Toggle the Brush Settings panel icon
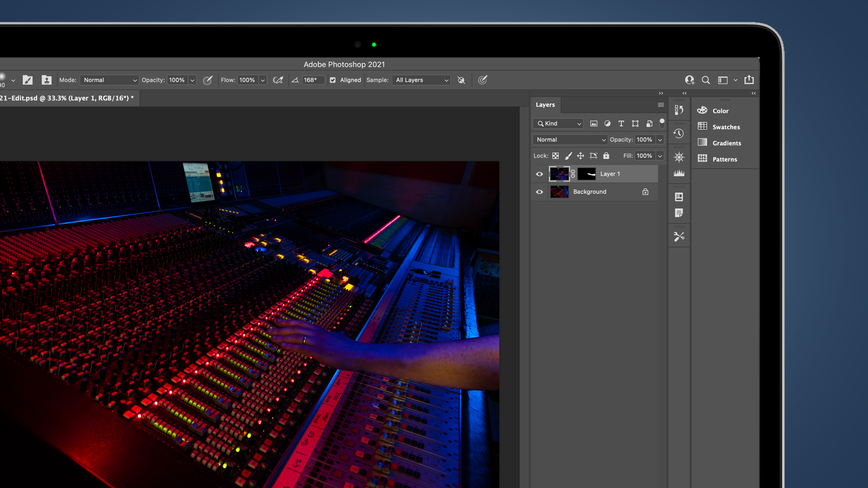The width and height of the screenshot is (868, 488). [x=28, y=80]
